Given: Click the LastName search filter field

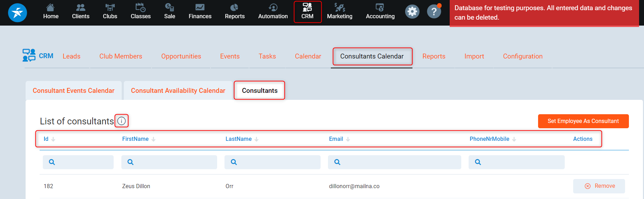Looking at the screenshot, I should (x=273, y=162).
